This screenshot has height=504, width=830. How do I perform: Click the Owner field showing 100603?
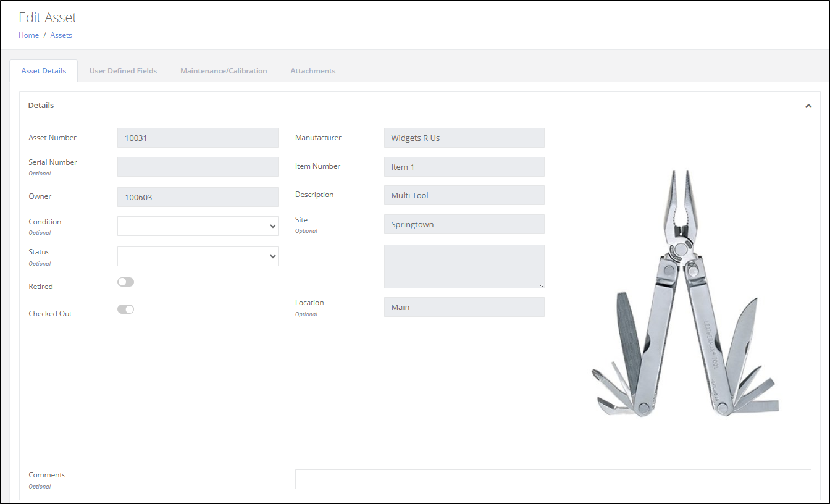198,197
